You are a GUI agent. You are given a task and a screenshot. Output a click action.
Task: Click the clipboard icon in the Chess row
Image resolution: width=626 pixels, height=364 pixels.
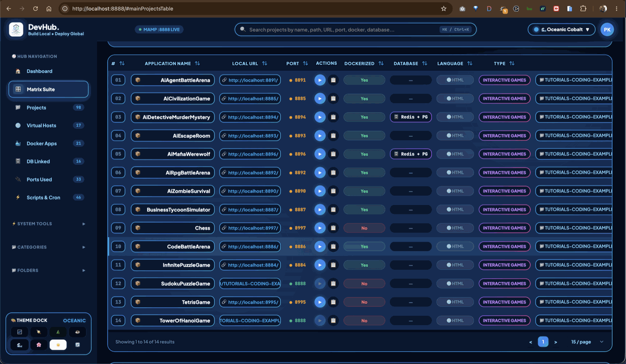pos(333,228)
